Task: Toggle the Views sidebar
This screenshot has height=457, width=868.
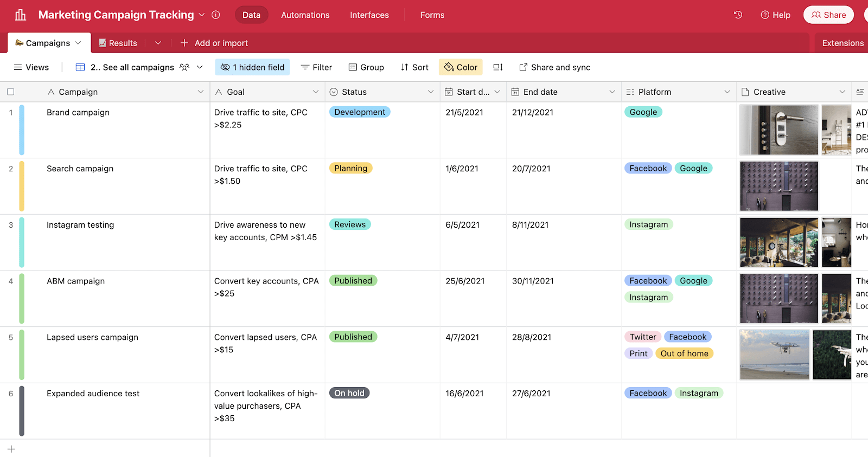Action: coord(31,67)
